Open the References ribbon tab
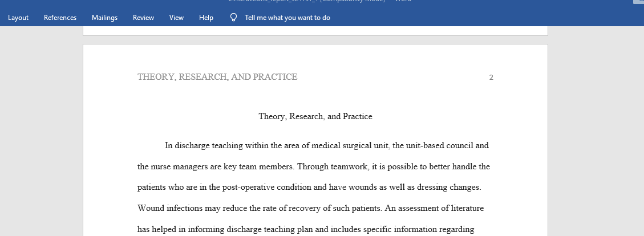 pos(60,18)
